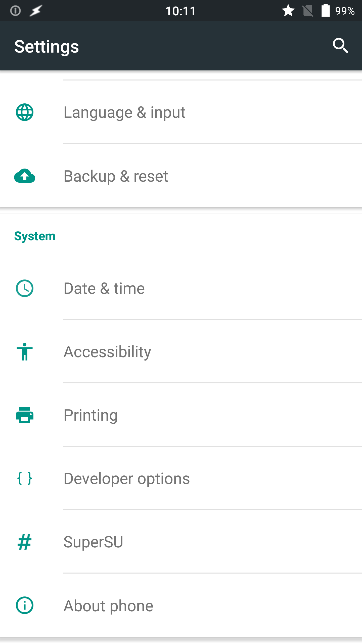
Task: Tap the star icon in status bar
Action: [288, 11]
